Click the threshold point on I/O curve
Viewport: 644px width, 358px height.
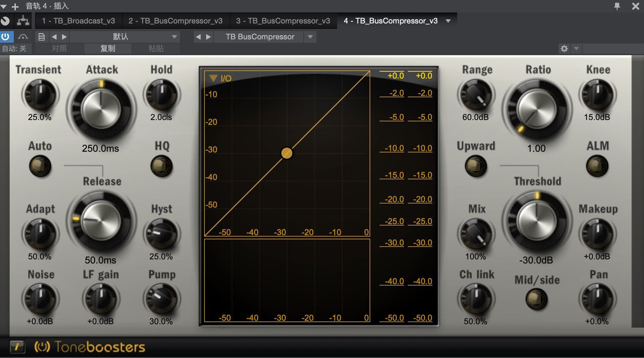click(287, 153)
